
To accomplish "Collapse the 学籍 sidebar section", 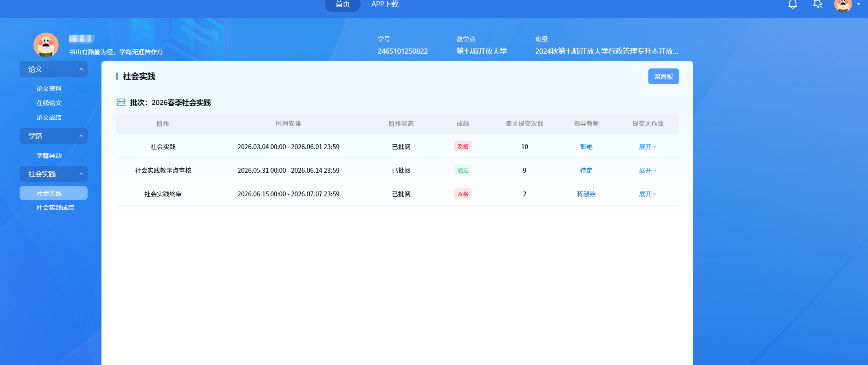I will click(53, 136).
